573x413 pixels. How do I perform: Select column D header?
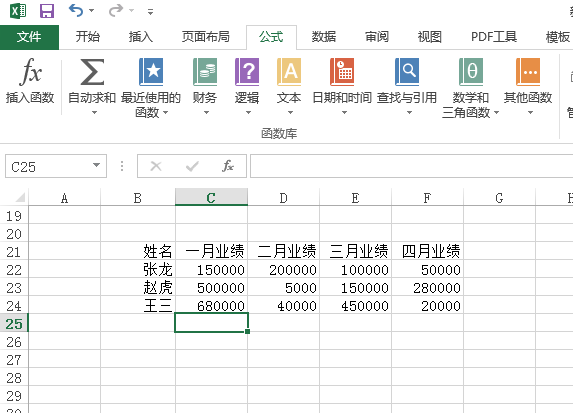tap(283, 198)
